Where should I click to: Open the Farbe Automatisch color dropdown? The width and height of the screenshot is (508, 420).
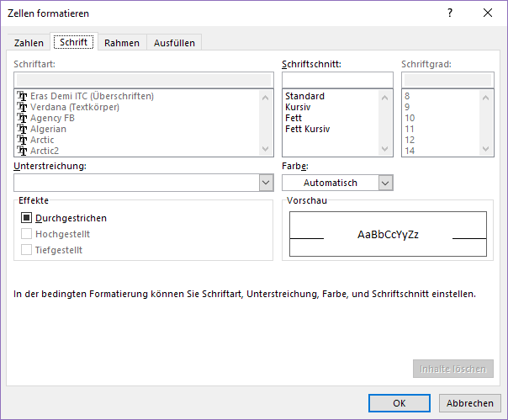coord(385,183)
